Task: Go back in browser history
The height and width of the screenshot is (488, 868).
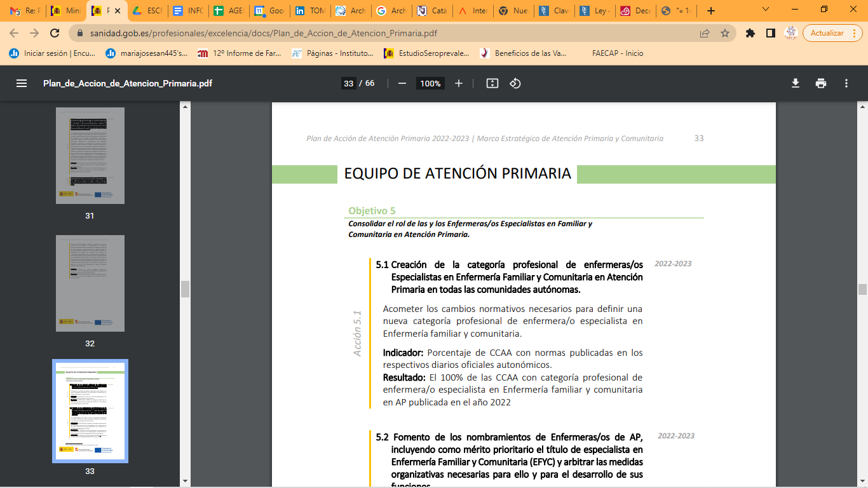Action: click(15, 33)
